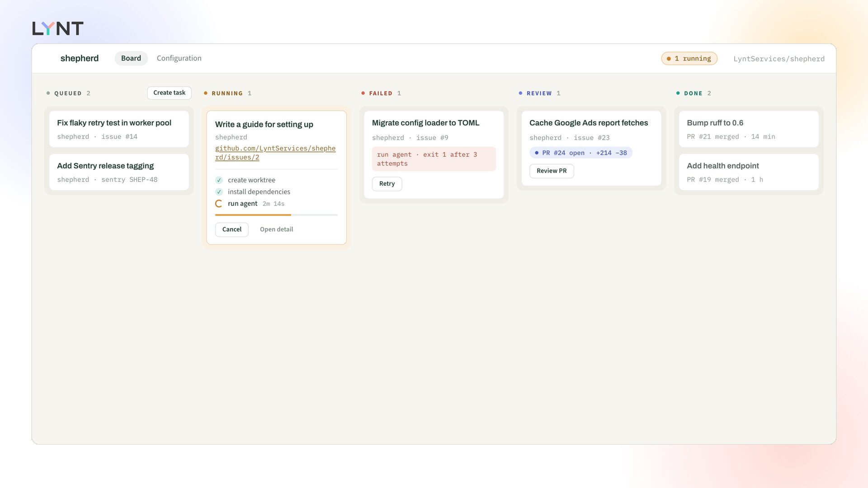Click the blue Review column status dot
This screenshot has height=488, width=868.
pyautogui.click(x=520, y=93)
